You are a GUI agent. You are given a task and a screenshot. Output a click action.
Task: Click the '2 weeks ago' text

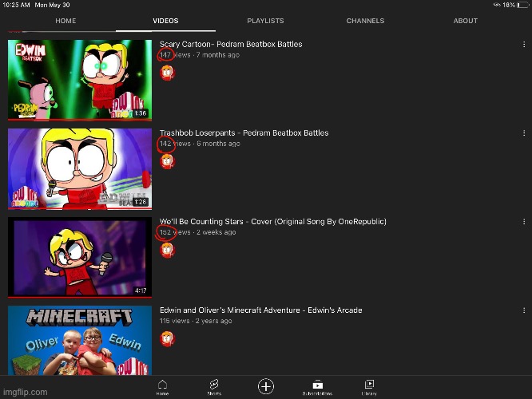click(216, 232)
